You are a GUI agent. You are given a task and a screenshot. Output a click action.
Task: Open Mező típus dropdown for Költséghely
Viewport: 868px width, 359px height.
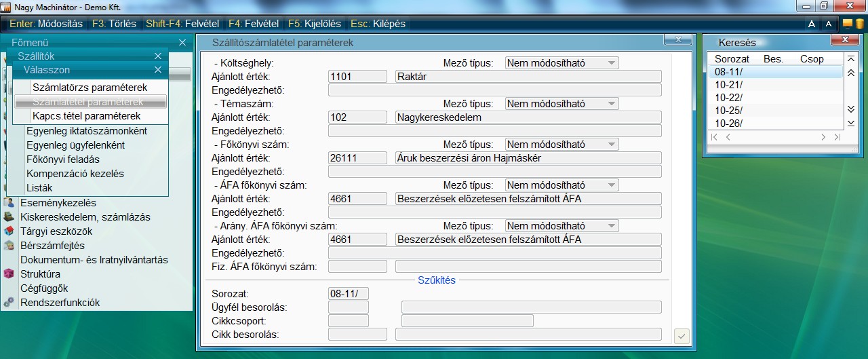(562, 63)
